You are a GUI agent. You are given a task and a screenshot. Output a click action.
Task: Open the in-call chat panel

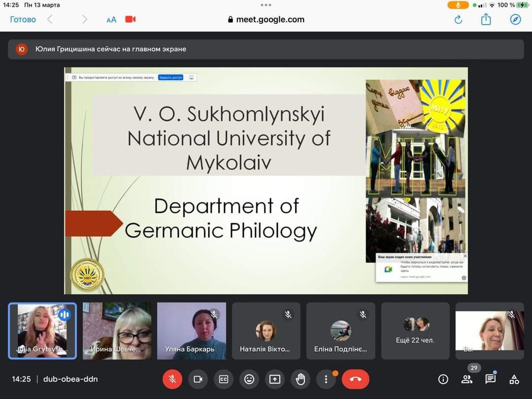pyautogui.click(x=490, y=379)
